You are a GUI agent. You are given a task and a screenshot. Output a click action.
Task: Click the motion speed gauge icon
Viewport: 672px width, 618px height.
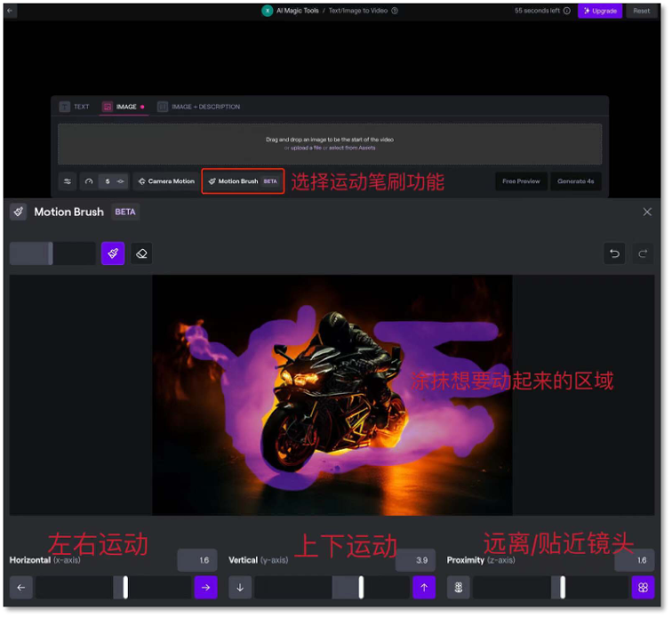tap(89, 181)
